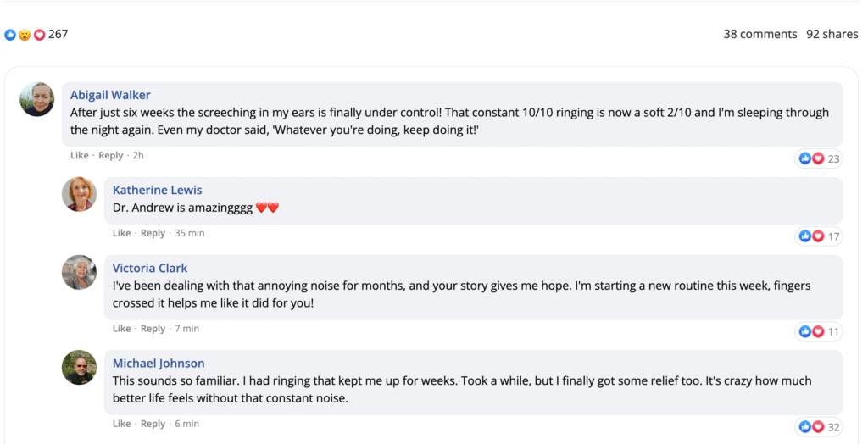The height and width of the screenshot is (444, 868).
Task: Click the 35 min timestamp on Katherine's comment
Action: 189,233
